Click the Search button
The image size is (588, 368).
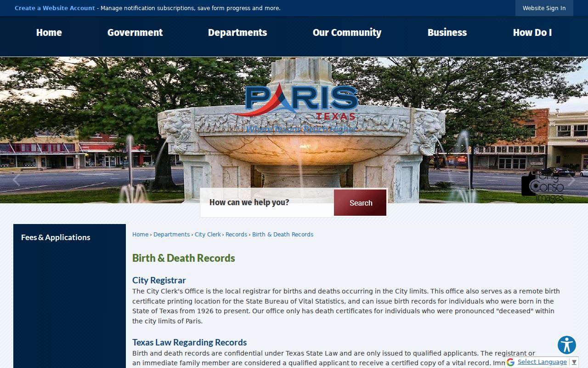[x=360, y=203]
